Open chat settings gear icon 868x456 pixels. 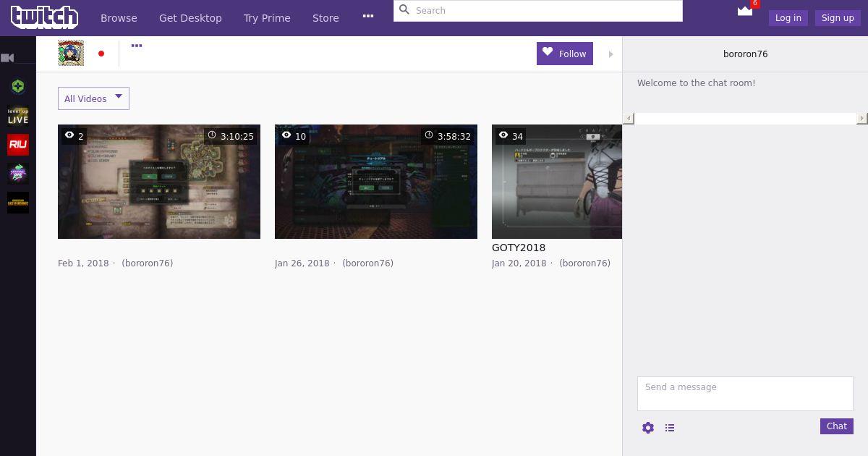(648, 428)
